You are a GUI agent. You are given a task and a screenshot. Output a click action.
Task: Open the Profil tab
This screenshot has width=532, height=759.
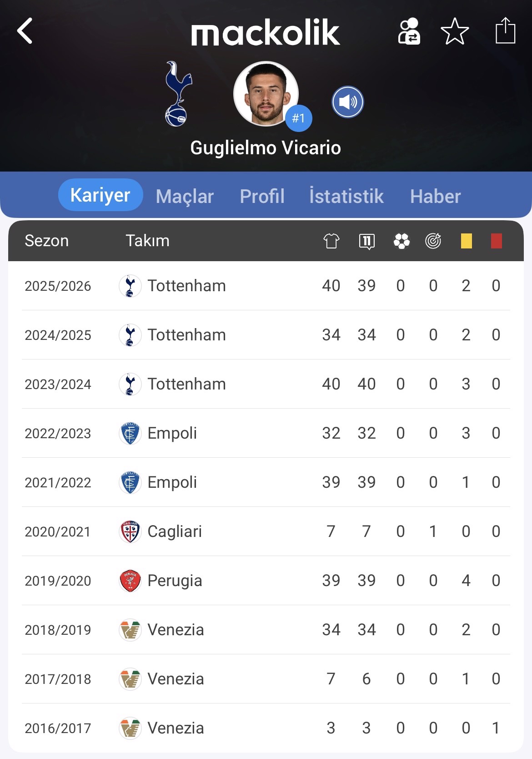click(262, 197)
